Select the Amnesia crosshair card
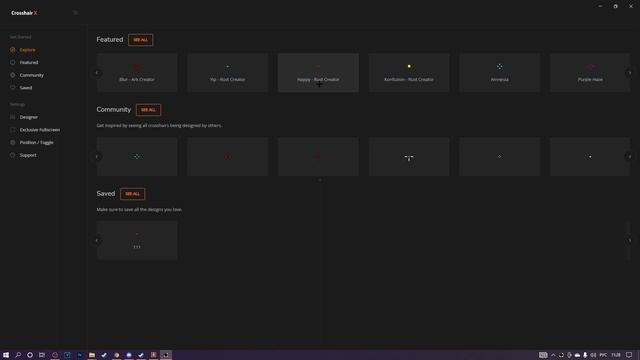This screenshot has height=360, width=640. coord(499,73)
